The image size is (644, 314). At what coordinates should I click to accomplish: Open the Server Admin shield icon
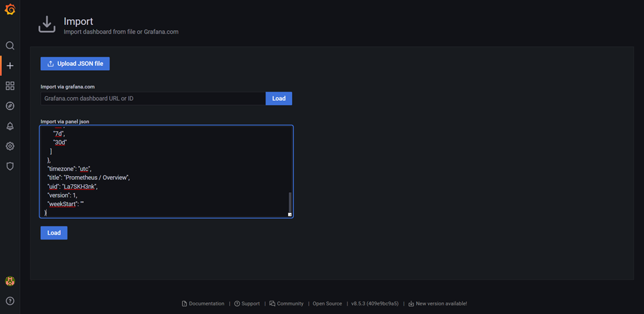[10, 166]
